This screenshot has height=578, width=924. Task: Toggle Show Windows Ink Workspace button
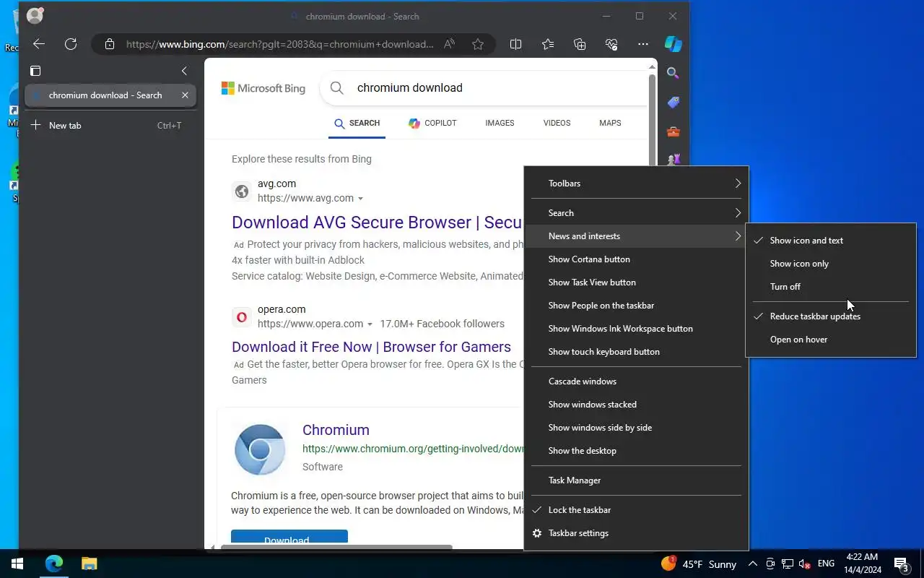tap(636, 329)
